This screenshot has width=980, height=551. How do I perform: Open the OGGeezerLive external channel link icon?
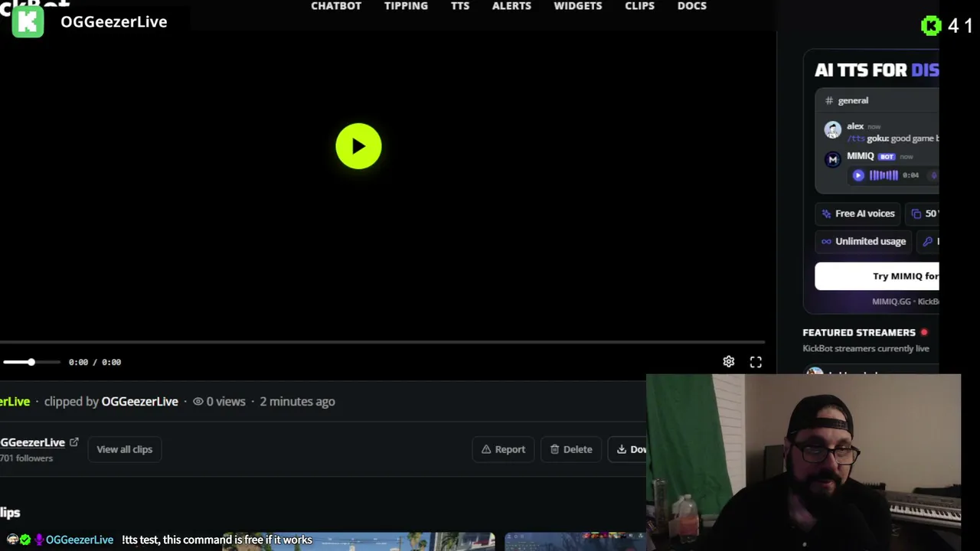[74, 442]
